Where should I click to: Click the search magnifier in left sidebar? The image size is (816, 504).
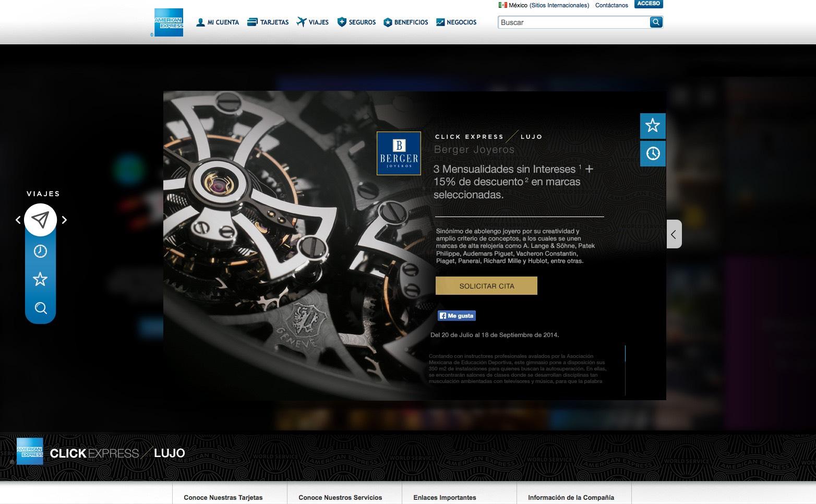pos(41,308)
